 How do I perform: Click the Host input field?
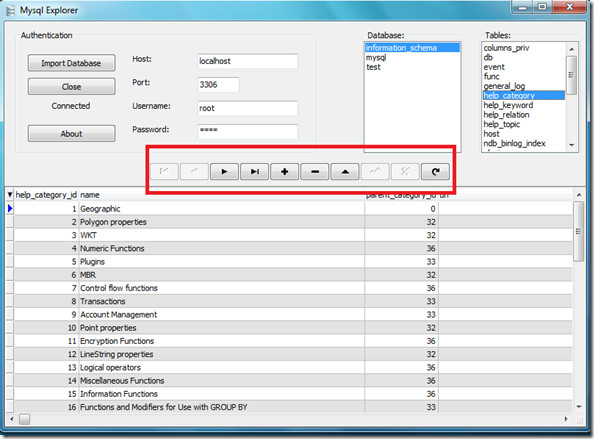[x=248, y=61]
